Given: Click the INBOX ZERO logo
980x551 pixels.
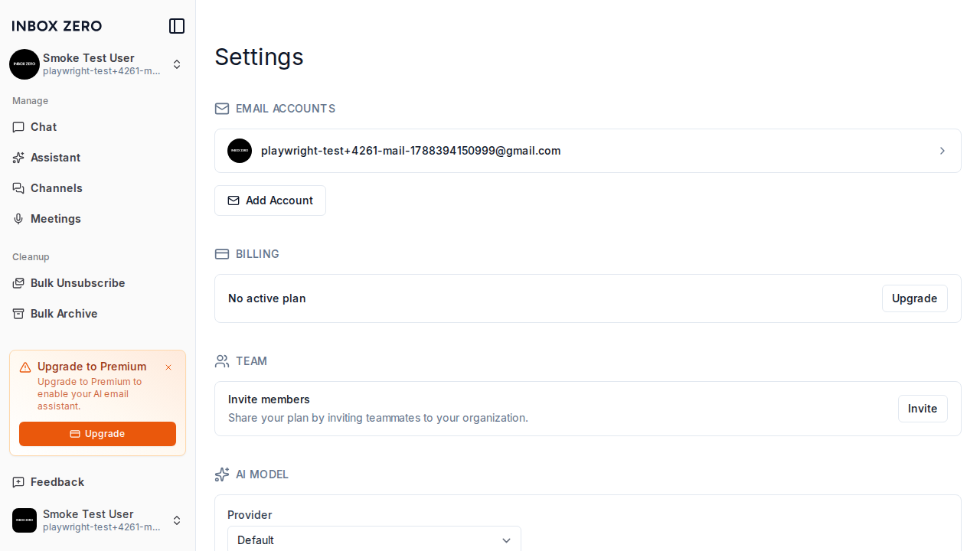Looking at the screenshot, I should coord(57,26).
